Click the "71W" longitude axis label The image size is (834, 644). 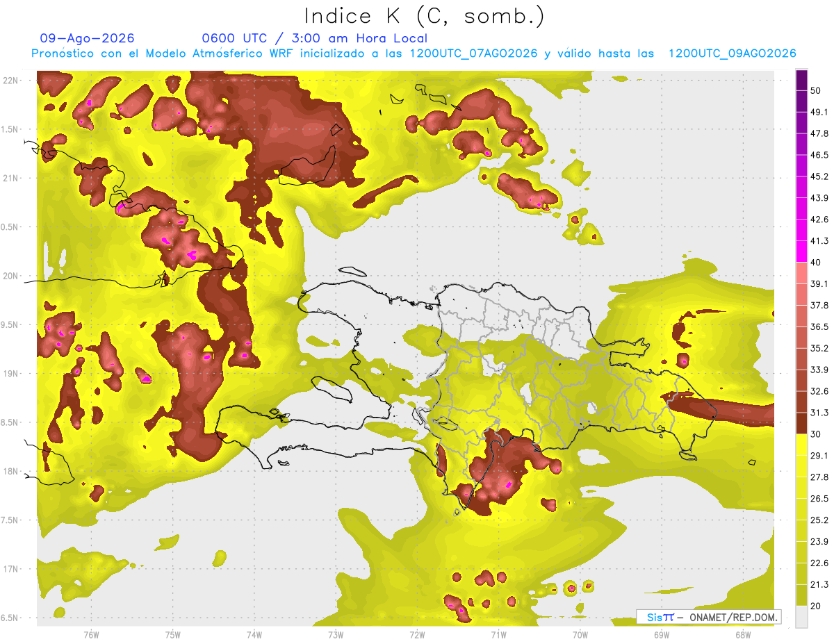[x=498, y=634]
